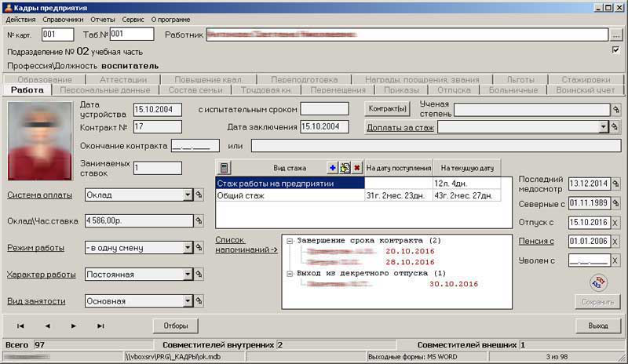Click the edit стаж icon next to plus
This screenshot has width=628, height=364.
[x=345, y=168]
